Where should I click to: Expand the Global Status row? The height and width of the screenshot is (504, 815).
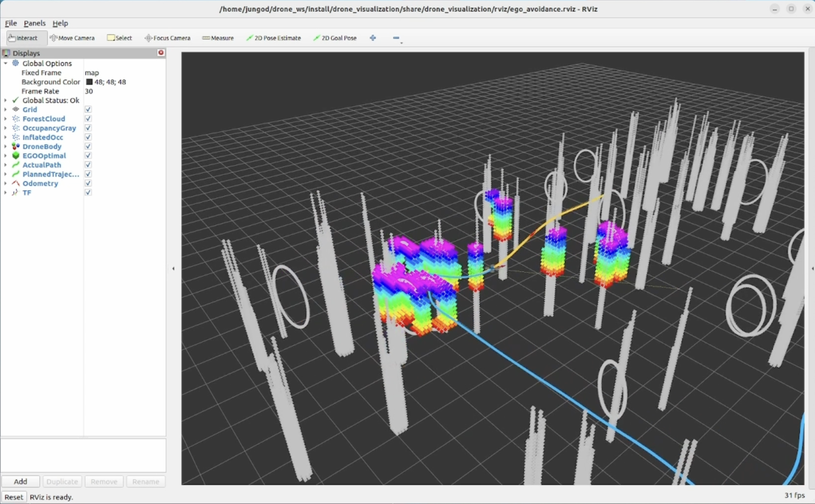coord(6,101)
